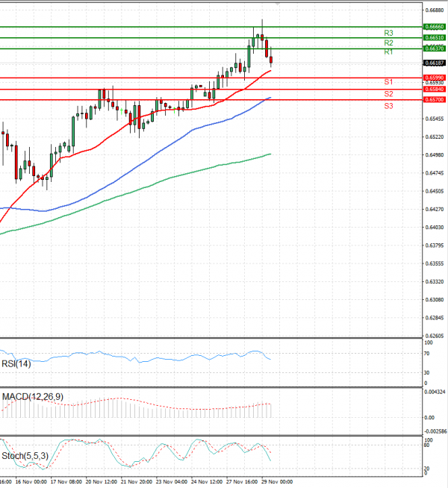Viewport: 448px width, 488px height.
Task: Click the 0.64270 price scale value
Action: [x=435, y=209]
